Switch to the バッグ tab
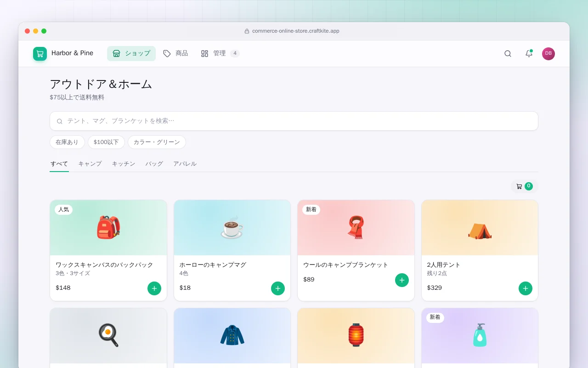 tap(154, 164)
